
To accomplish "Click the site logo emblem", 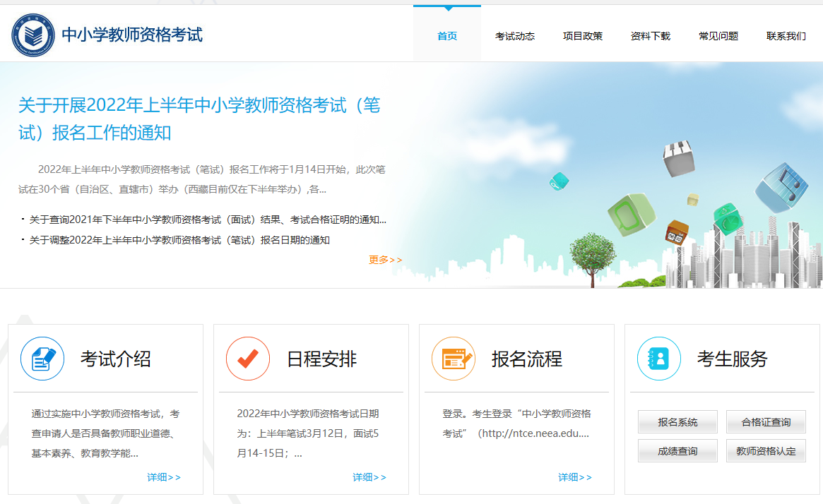I will (33, 35).
